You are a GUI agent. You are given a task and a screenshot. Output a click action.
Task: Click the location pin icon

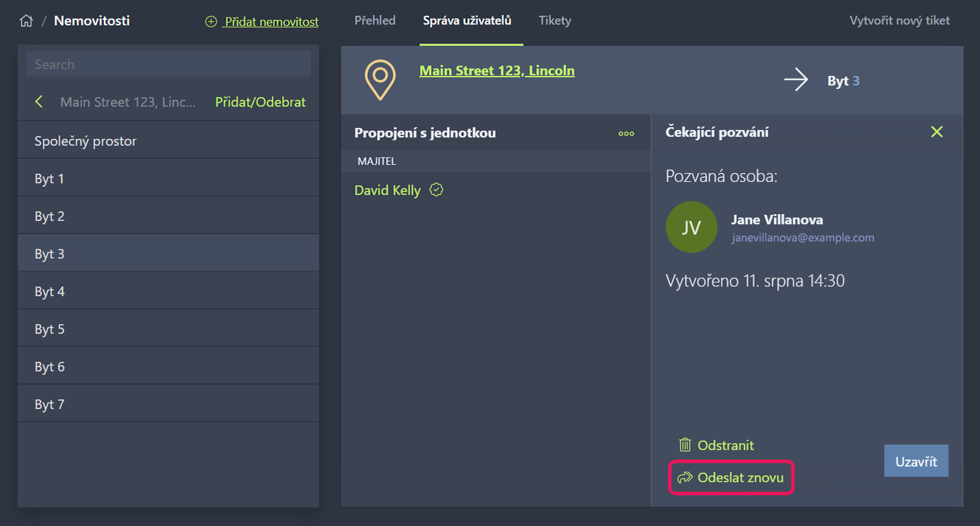pos(380,80)
